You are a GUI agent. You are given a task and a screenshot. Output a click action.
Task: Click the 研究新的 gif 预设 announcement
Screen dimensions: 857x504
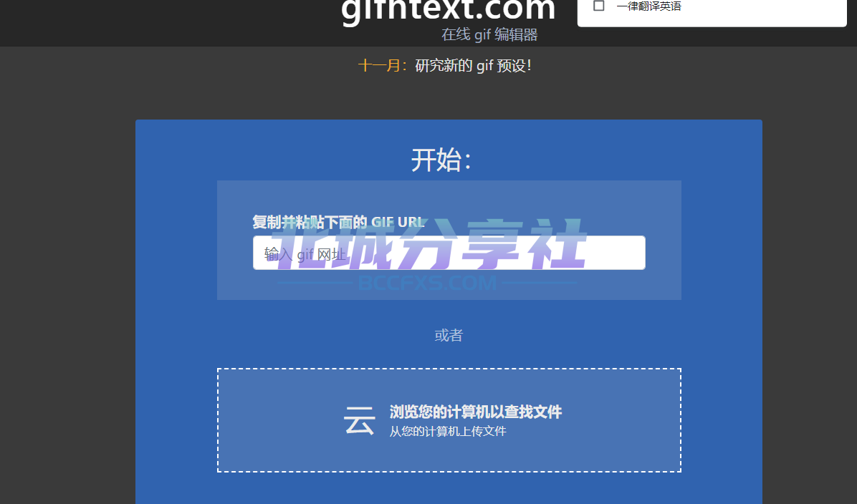coord(474,66)
